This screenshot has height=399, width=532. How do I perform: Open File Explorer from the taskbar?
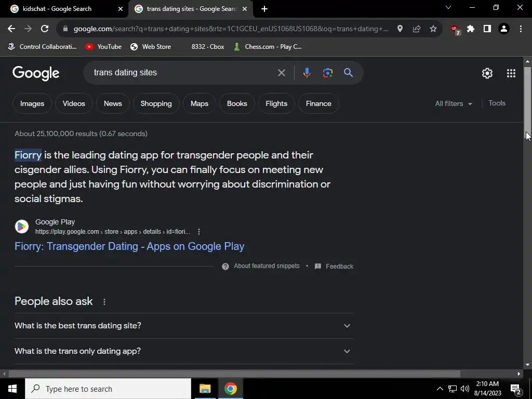[x=205, y=389]
